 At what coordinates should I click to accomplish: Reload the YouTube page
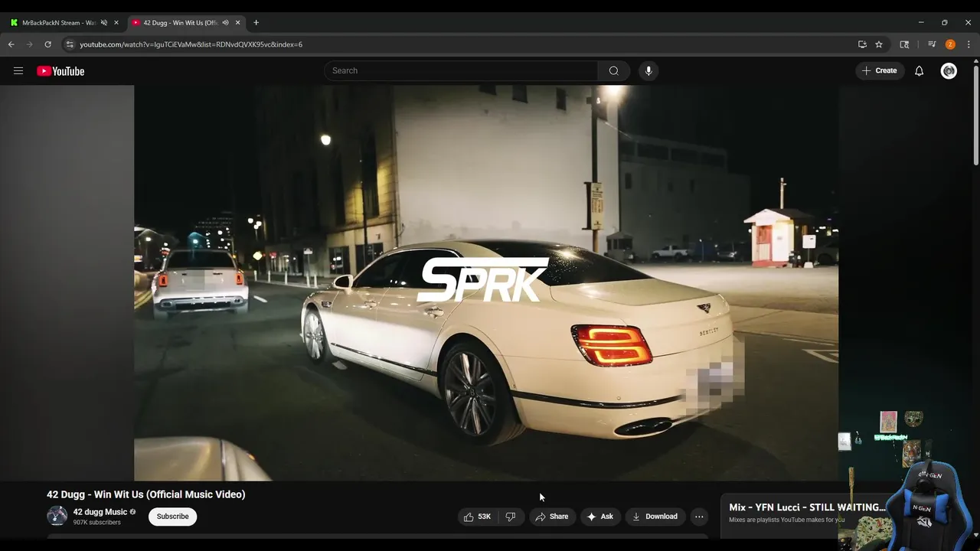click(x=48, y=44)
